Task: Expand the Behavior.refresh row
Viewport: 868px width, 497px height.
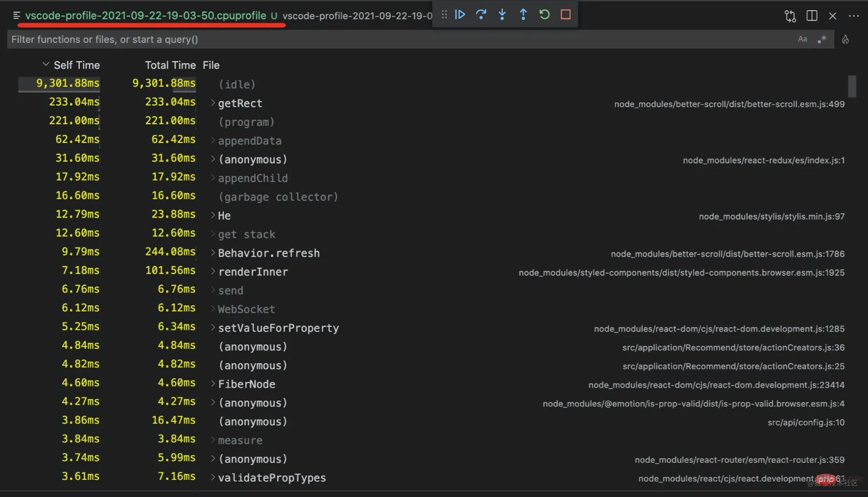Action: coord(213,253)
